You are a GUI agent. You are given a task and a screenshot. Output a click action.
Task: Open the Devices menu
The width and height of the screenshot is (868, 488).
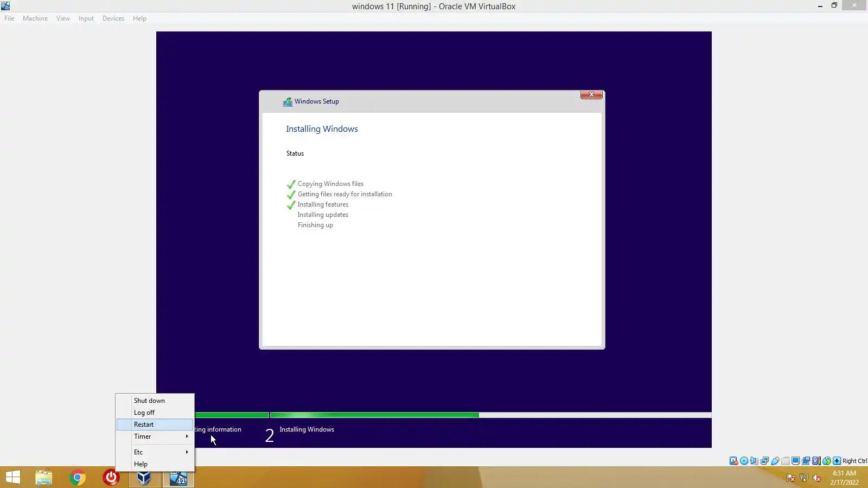tap(113, 18)
